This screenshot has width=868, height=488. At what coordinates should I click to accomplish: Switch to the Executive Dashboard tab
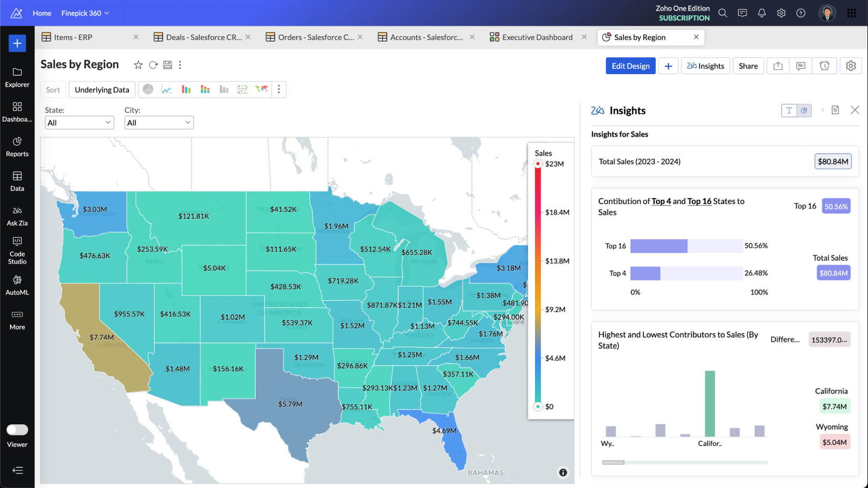(x=537, y=37)
